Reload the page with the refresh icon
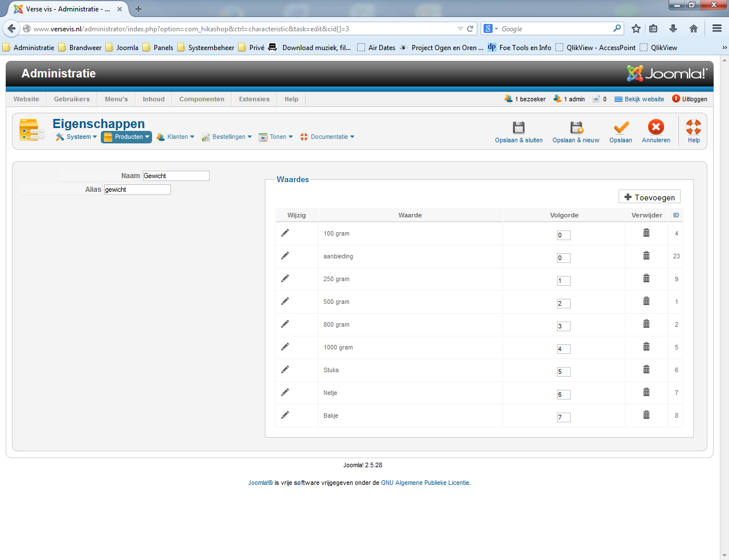This screenshot has width=729, height=560. (470, 28)
